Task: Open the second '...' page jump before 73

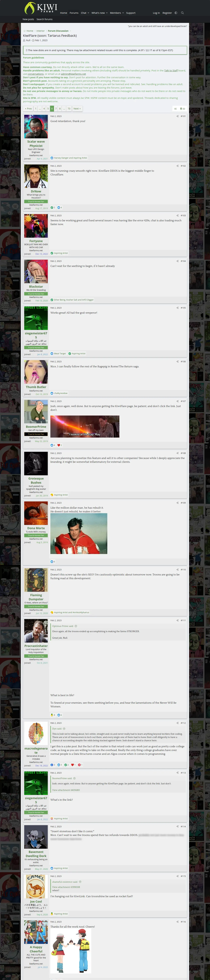Action: click(64, 109)
